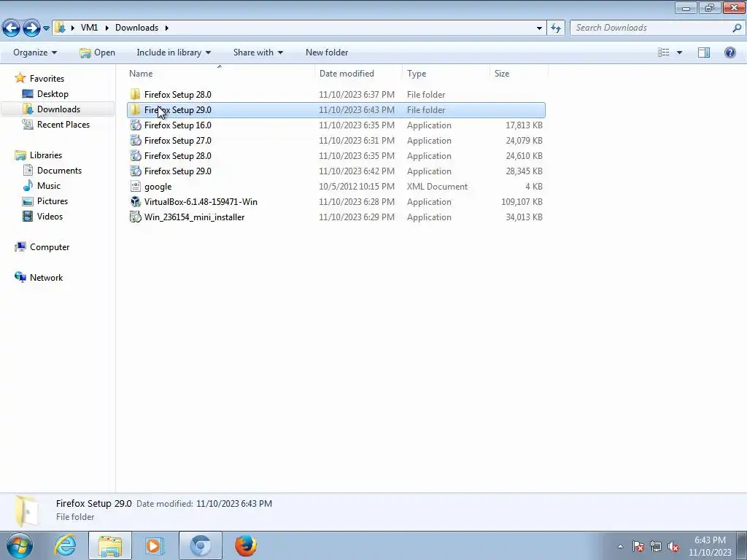Select Libraries in navigation pane
The width and height of the screenshot is (747, 560).
pyautogui.click(x=46, y=155)
